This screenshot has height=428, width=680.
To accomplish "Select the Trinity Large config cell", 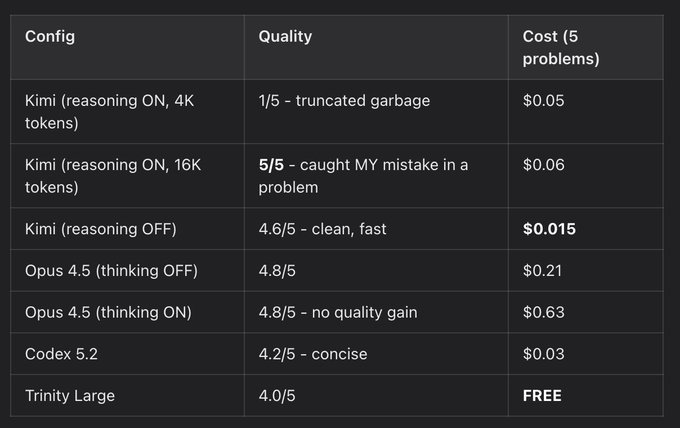I will pos(70,395).
